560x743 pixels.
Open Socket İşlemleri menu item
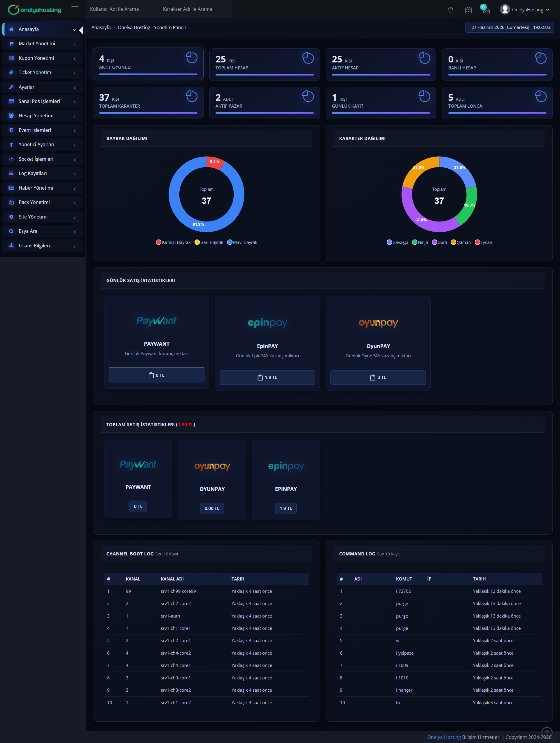tap(43, 159)
